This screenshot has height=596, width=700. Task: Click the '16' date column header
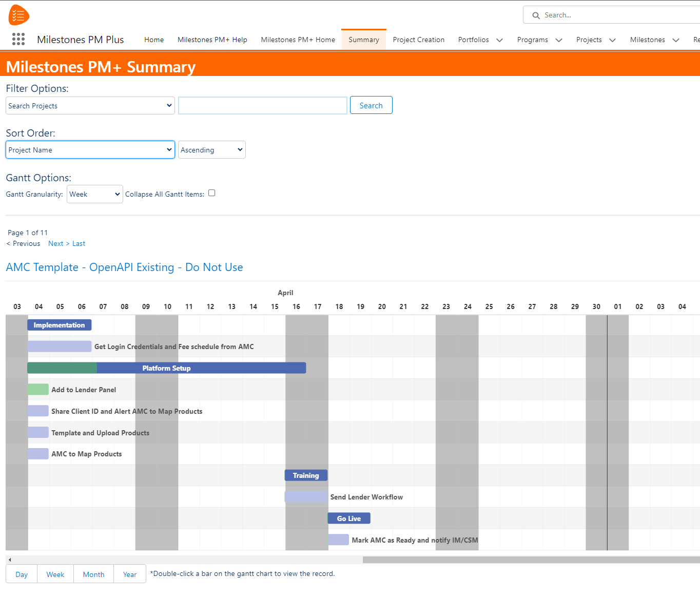(x=296, y=306)
